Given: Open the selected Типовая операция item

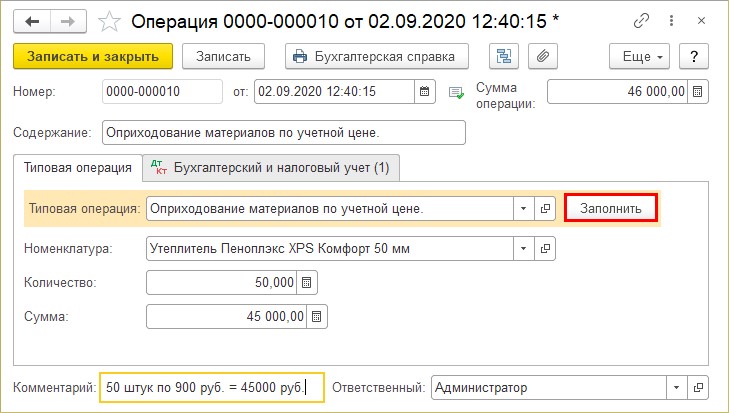Looking at the screenshot, I should coord(545,208).
